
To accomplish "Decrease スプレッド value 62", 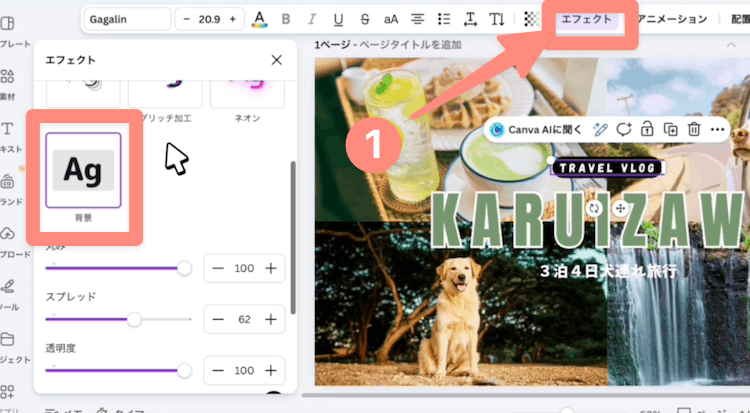I will pyautogui.click(x=218, y=319).
